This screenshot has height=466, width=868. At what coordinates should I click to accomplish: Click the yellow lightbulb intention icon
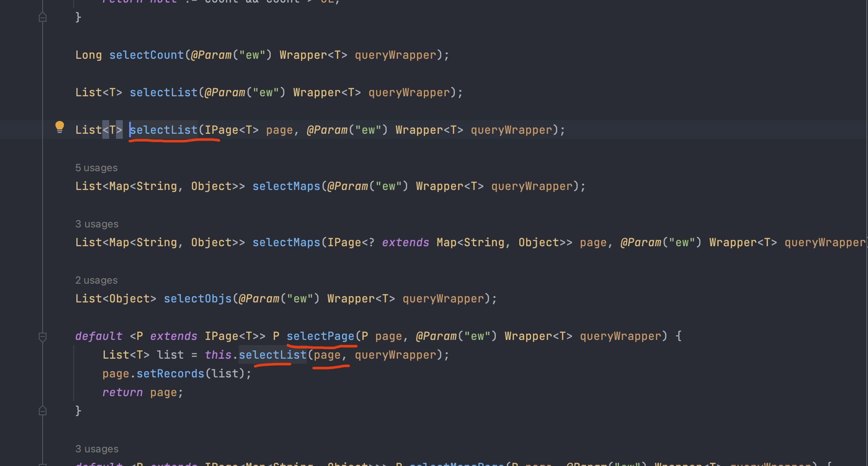60,127
